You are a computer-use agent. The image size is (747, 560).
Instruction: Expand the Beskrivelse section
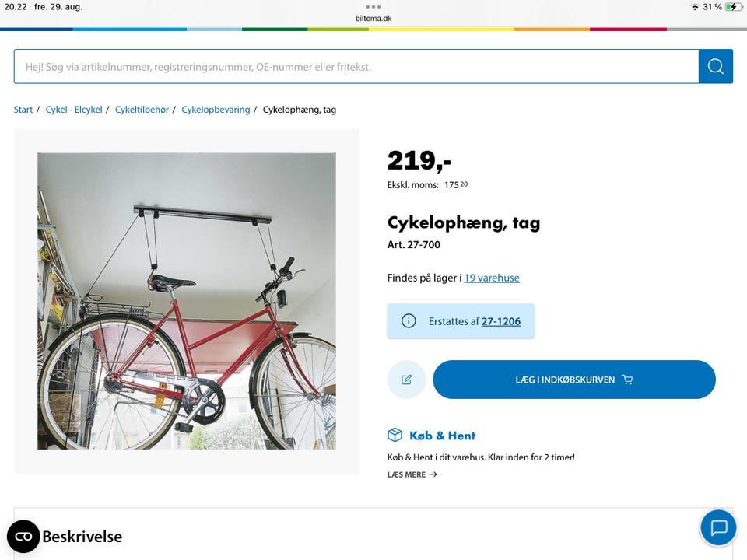coord(82,536)
